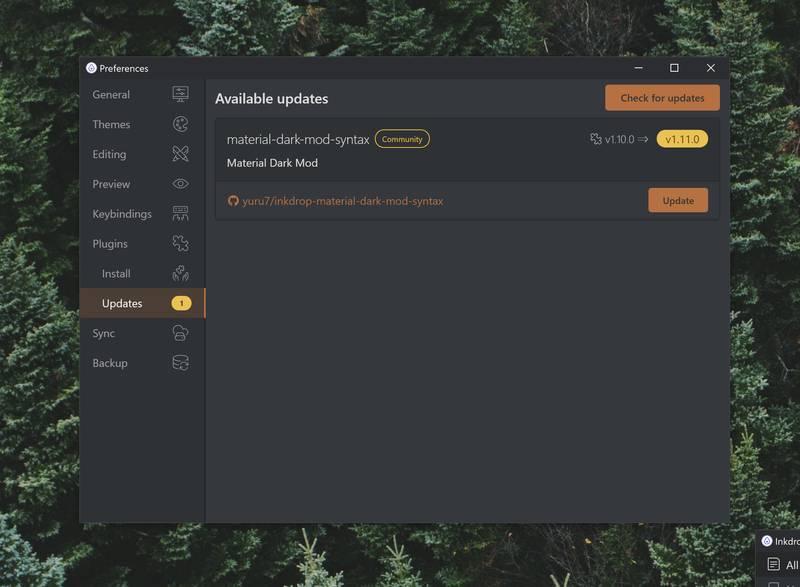Click the Community badge
Viewport: 800px width, 587px height.
(401, 139)
